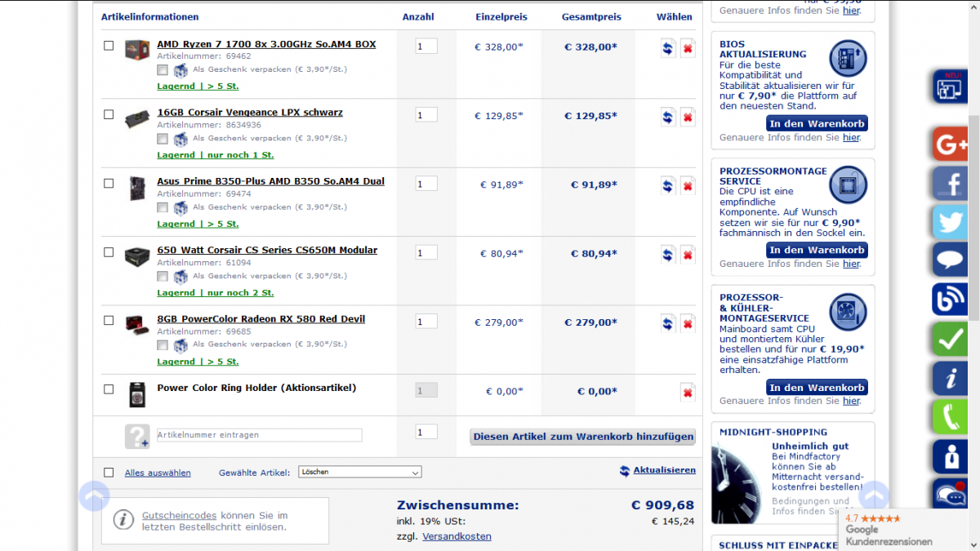Viewport: 980px width, 551px height.
Task: Click 'hier' under Prozessormontage Service
Action: coord(852,264)
